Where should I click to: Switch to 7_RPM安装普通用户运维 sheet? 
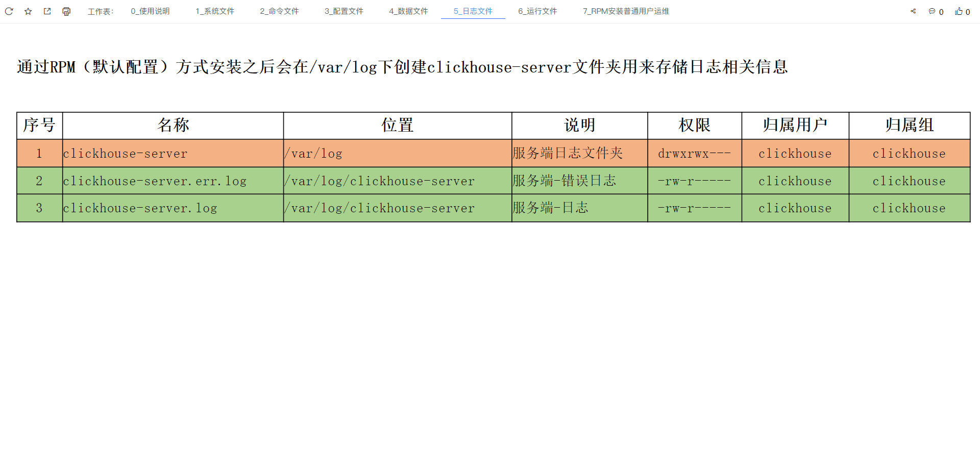tap(626, 11)
